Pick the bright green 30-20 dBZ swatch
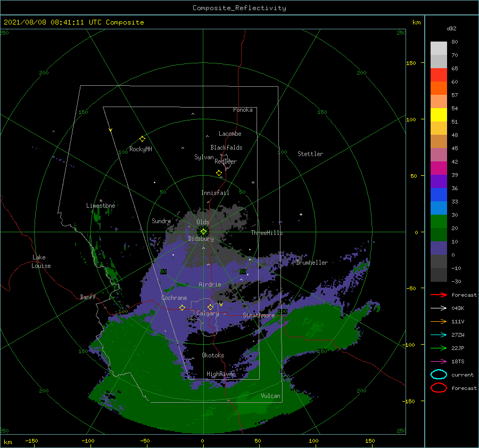479x448 pixels. (x=439, y=221)
